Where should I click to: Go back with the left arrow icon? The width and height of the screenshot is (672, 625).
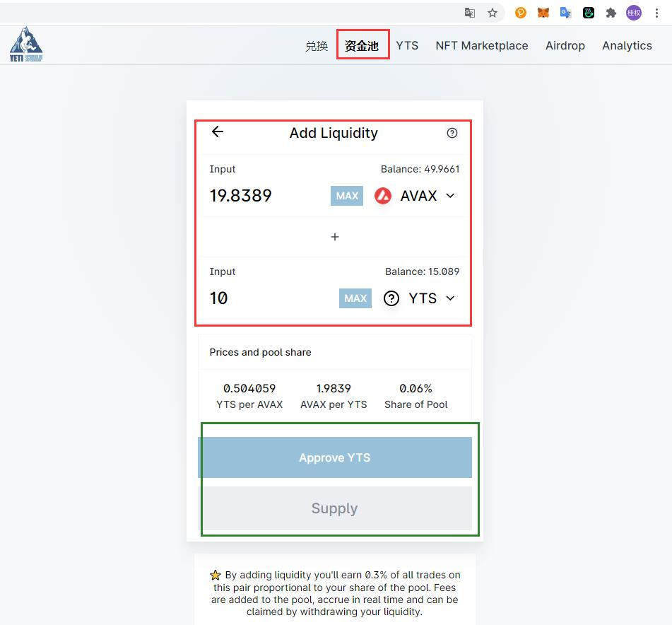(217, 132)
